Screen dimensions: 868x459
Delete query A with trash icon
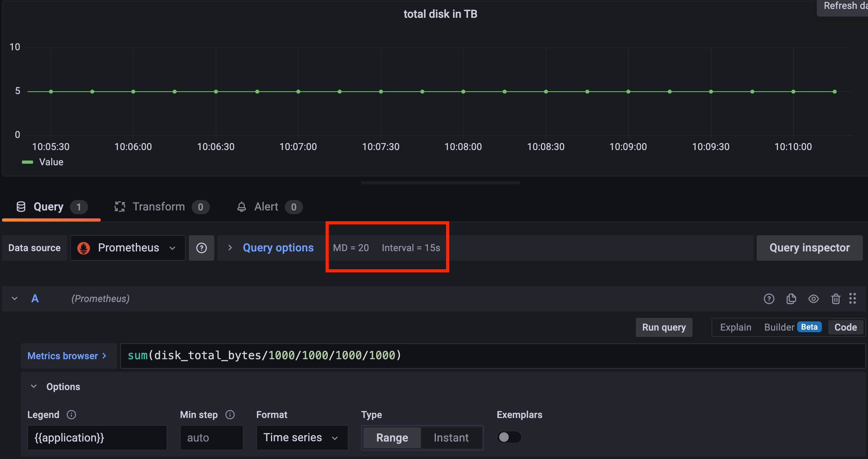pos(835,299)
